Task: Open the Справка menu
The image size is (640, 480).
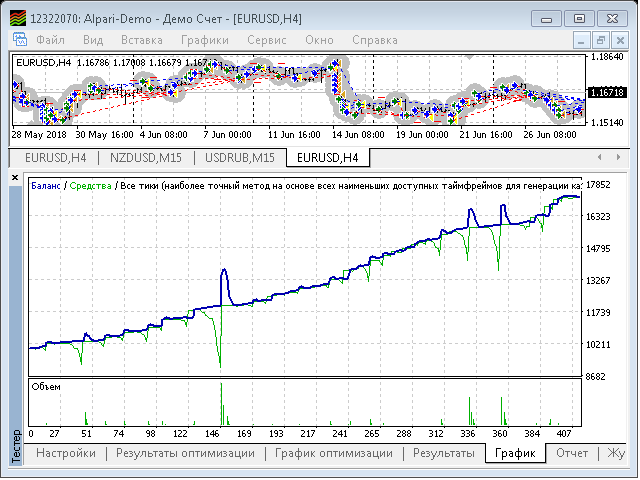Action: tap(375, 40)
